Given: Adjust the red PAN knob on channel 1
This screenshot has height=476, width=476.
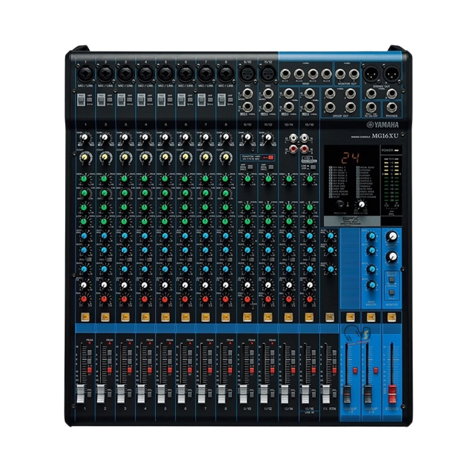Looking at the screenshot, I should click(x=84, y=299).
